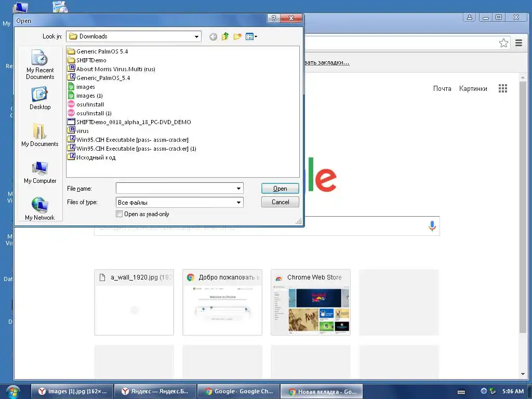This screenshot has width=532, height=399.
Task: Click the Chrome user profile icon
Action: pos(470,17)
